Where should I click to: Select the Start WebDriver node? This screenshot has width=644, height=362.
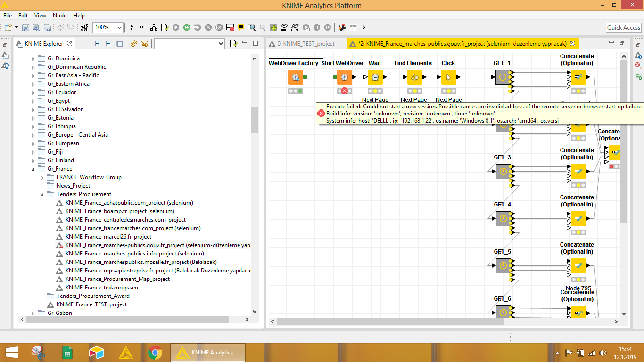click(345, 77)
